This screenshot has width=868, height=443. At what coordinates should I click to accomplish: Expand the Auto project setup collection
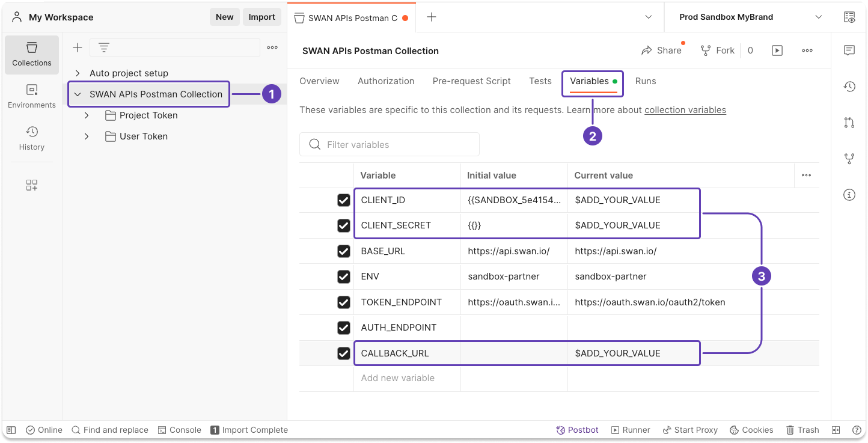78,73
